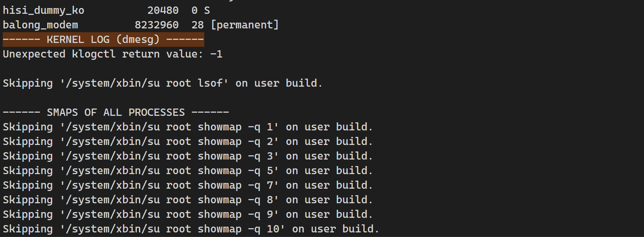
Task: Click the S flag on hisi_dummy_ko row
Action: tap(207, 10)
